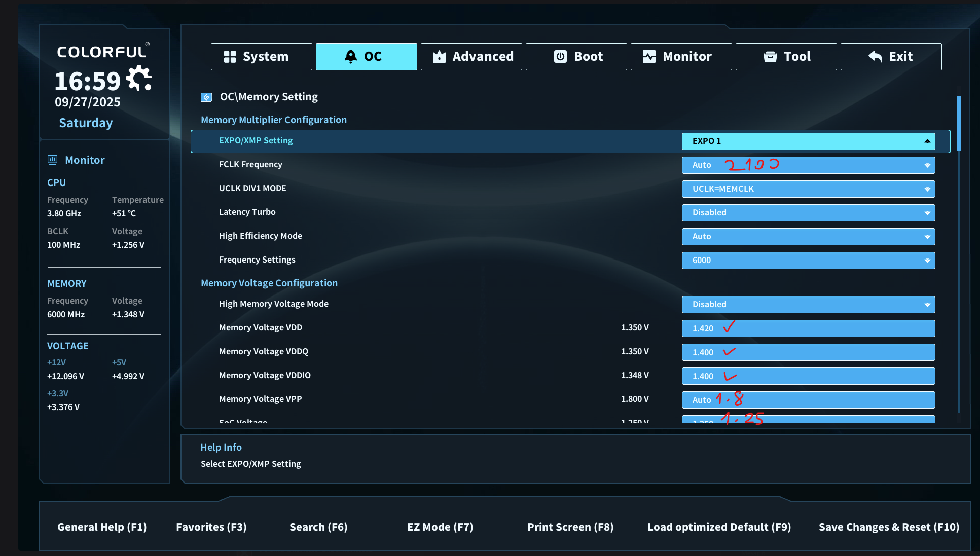Click the Memory Multiplier Configuration heading
The width and height of the screenshot is (980, 556).
274,120
